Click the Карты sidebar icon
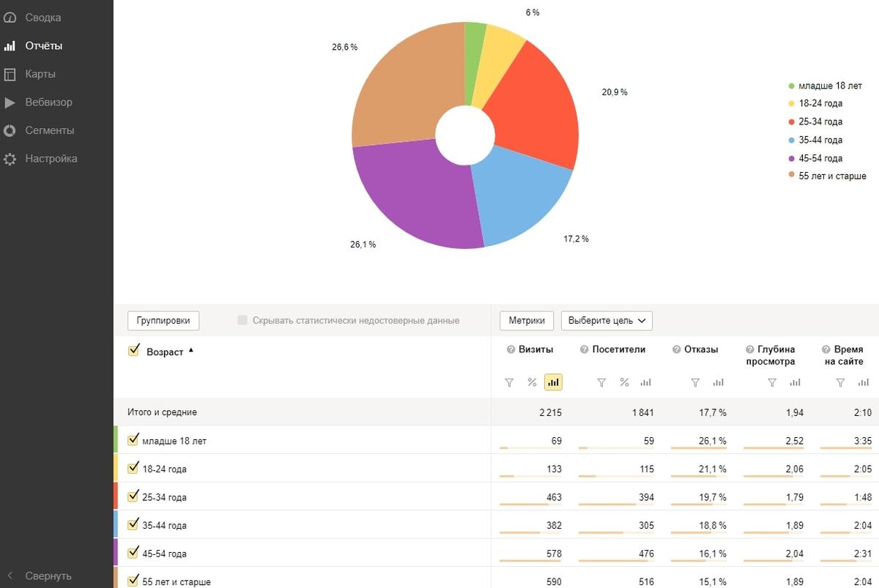The height and width of the screenshot is (588, 879). click(x=10, y=74)
